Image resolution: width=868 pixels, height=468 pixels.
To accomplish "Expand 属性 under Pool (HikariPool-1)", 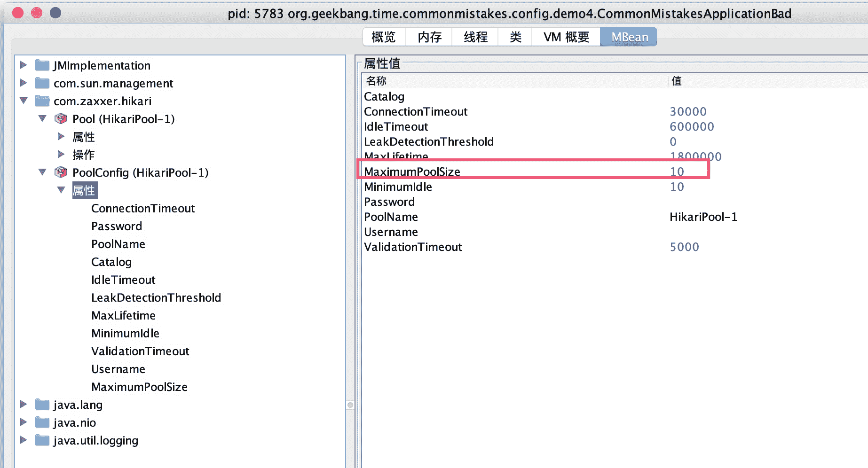I will click(61, 136).
